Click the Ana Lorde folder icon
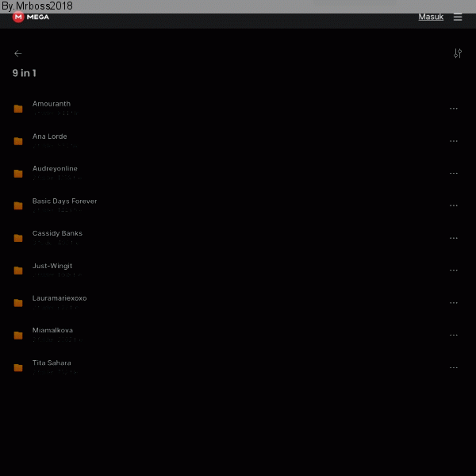 point(18,141)
